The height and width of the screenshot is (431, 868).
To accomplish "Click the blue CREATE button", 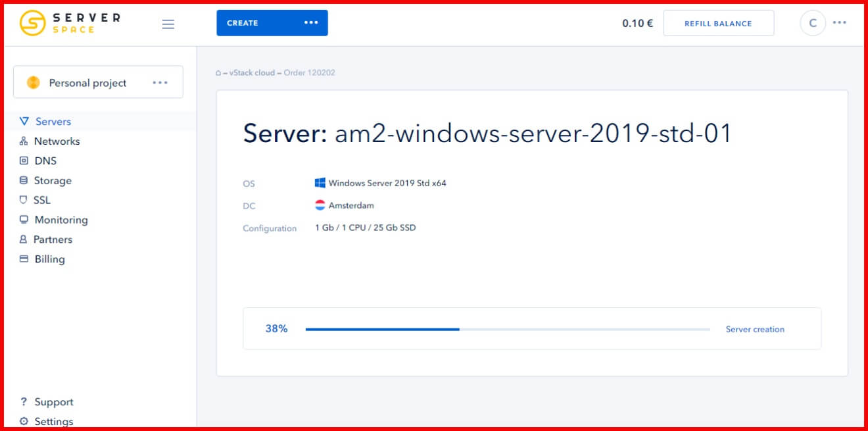I will [272, 23].
